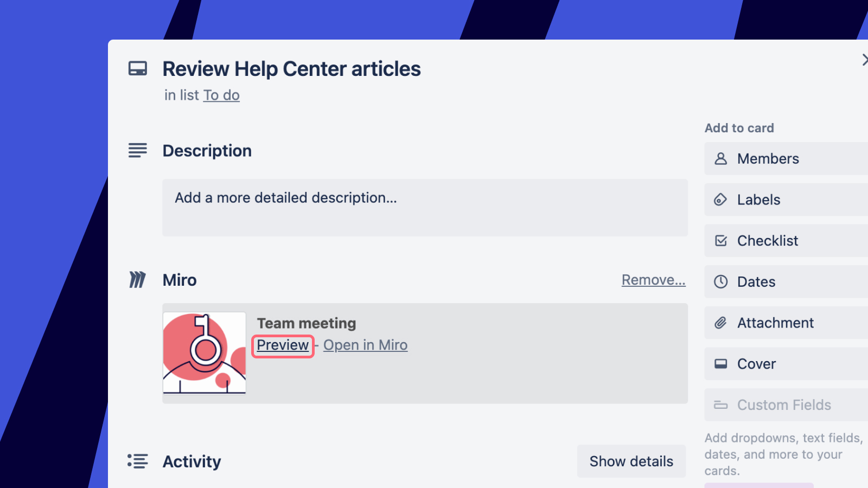This screenshot has height=488, width=868.
Task: Open the Custom Fields option
Action: coord(784,405)
